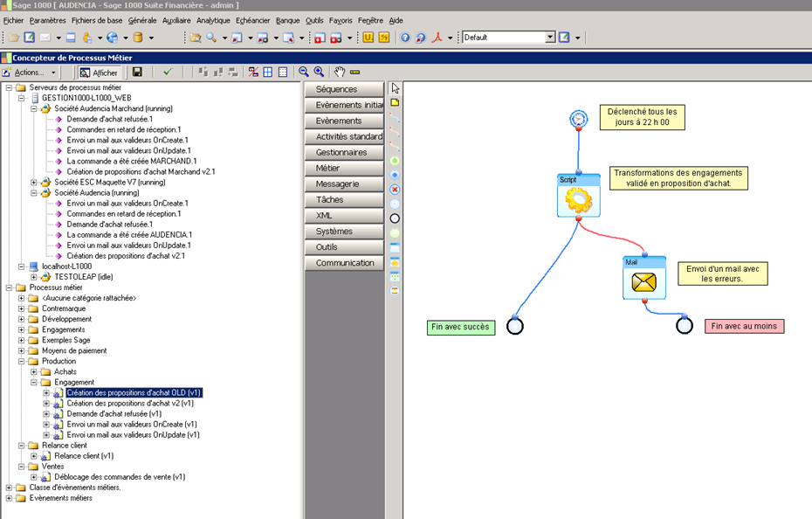Select the Script gear node in the diagram
The width and height of the screenshot is (812, 519).
click(x=579, y=196)
